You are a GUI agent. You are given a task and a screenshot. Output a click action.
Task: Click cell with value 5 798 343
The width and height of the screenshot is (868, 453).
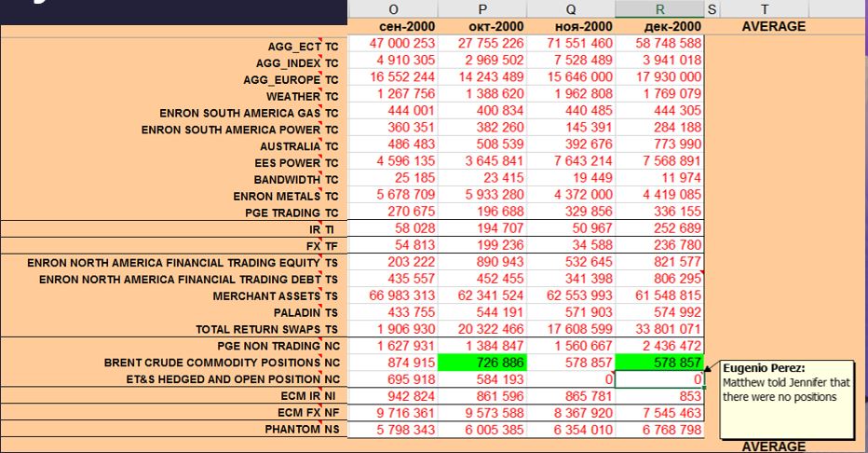point(392,429)
